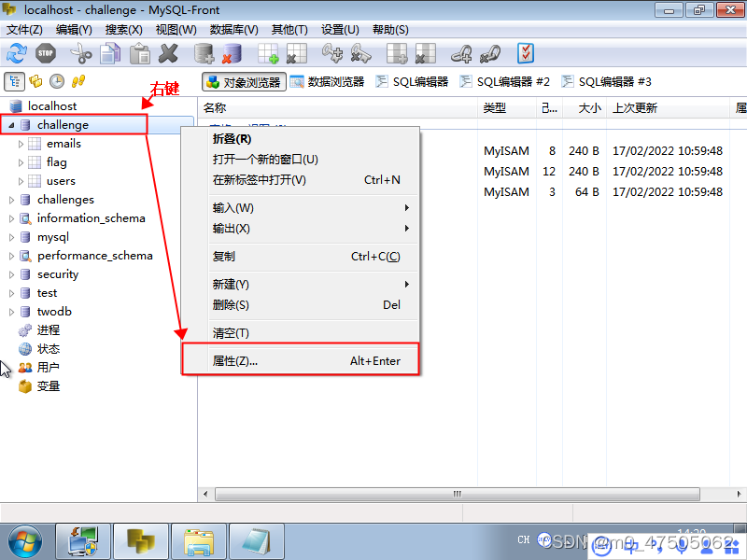747x560 pixels.
Task: Click the refresh arrows toolbar icon
Action: coord(17,53)
